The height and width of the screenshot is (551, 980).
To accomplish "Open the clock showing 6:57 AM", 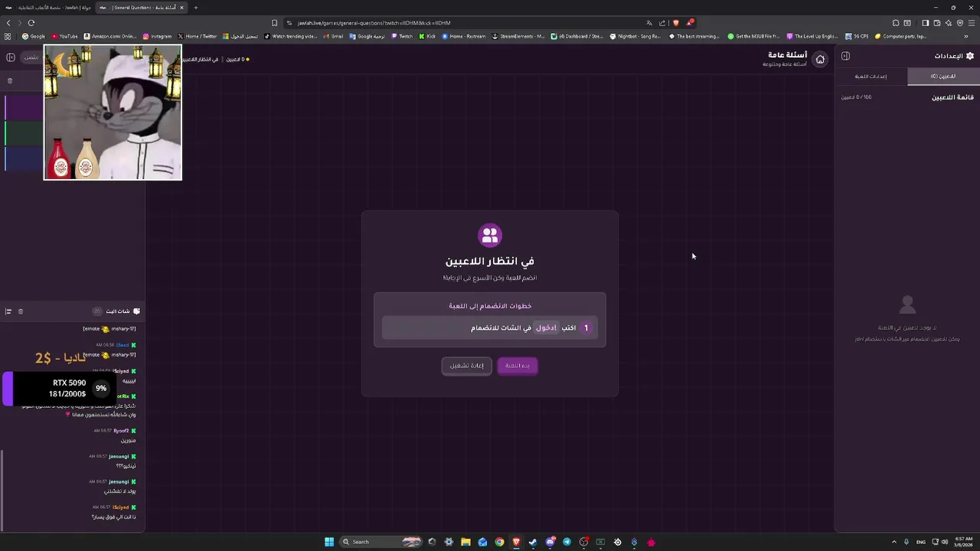I will coord(964,542).
